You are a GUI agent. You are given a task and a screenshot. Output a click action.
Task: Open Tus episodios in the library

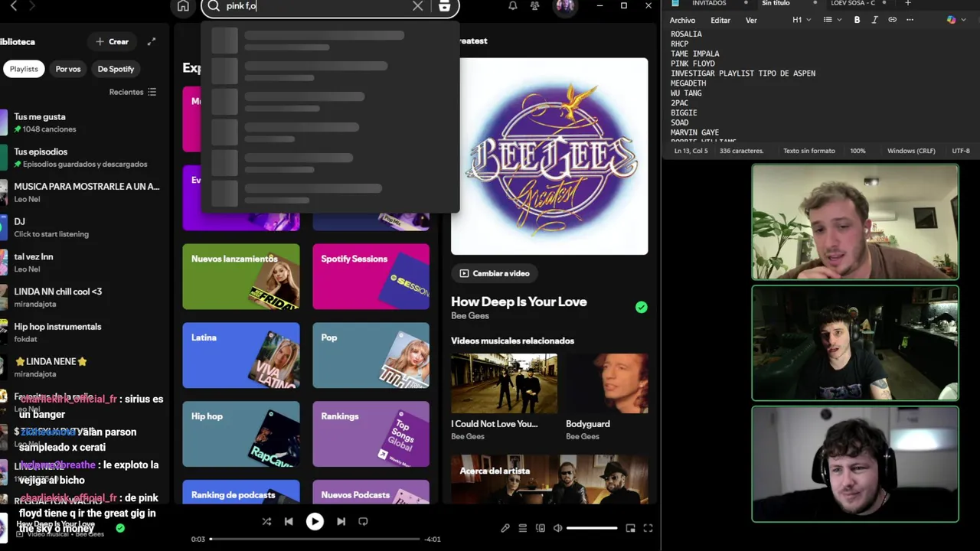coord(84,158)
